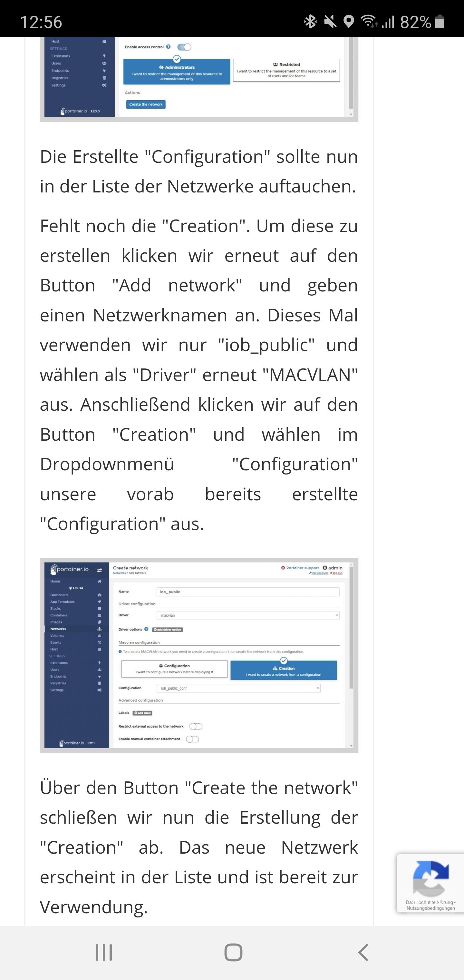The width and height of the screenshot is (464, 980).
Task: Click the Create the network button
Action: (x=146, y=104)
